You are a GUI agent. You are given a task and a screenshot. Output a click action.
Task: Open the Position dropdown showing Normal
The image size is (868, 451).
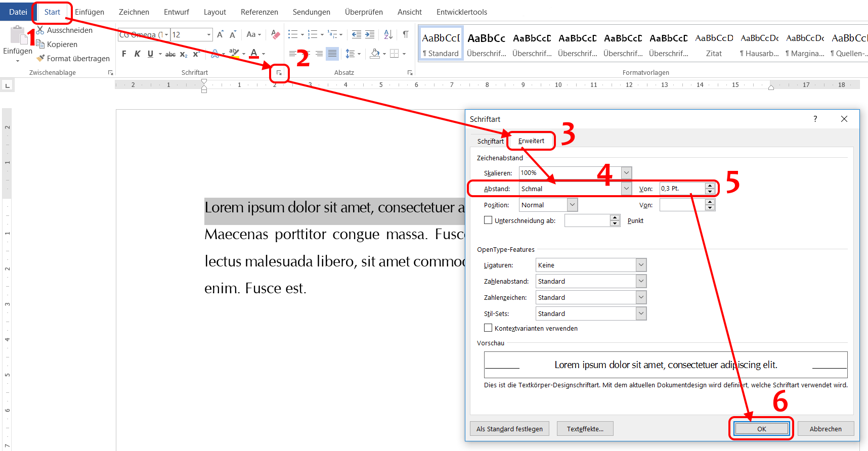click(572, 205)
